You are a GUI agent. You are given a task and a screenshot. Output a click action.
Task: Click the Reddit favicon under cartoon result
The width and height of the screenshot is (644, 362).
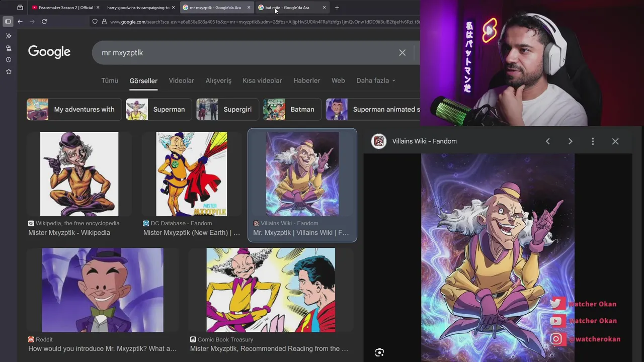point(31,339)
